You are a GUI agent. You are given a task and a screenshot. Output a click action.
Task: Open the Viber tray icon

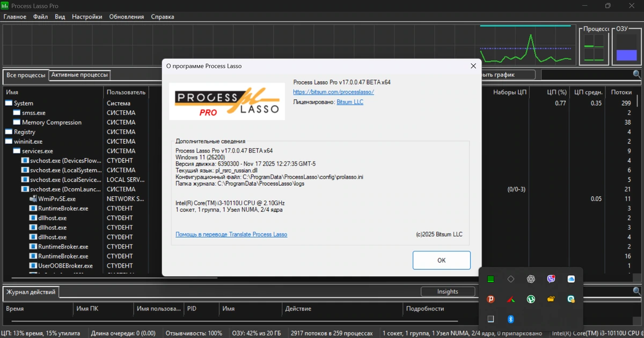[551, 279]
